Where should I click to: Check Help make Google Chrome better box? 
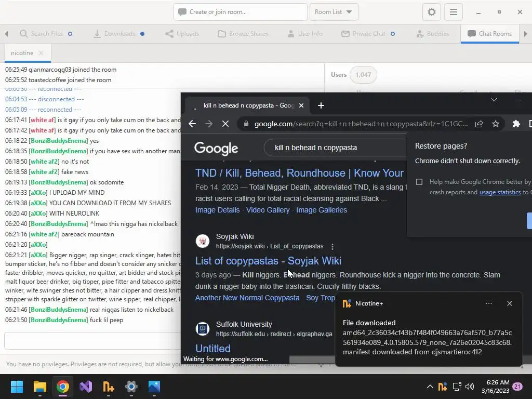(419, 182)
